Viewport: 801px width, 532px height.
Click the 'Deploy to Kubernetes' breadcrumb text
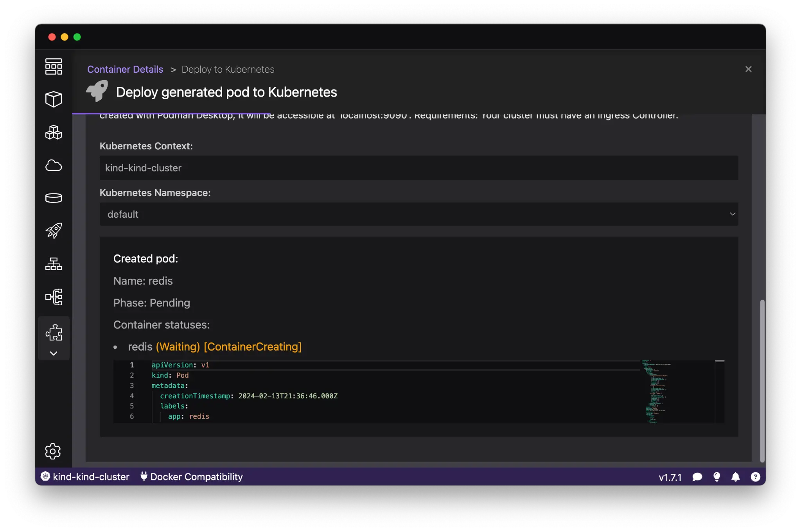pos(228,69)
